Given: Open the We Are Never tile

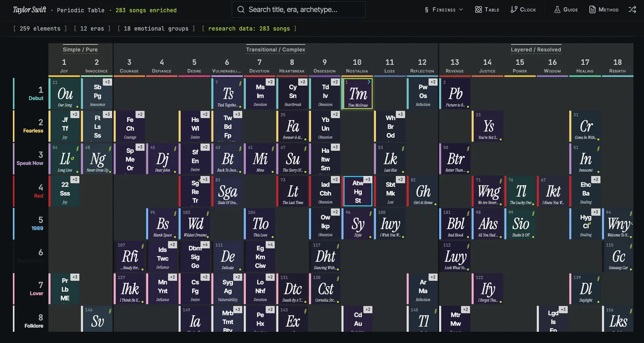Looking at the screenshot, I should click(x=488, y=191).
